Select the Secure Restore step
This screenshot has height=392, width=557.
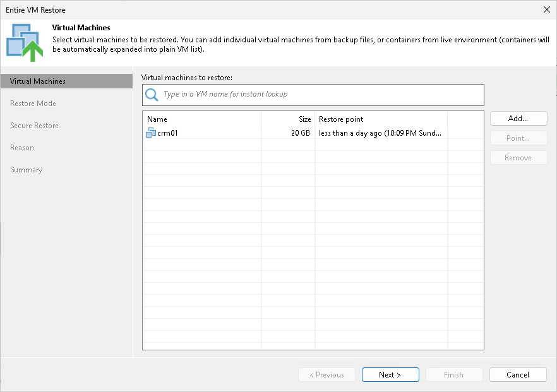click(34, 125)
